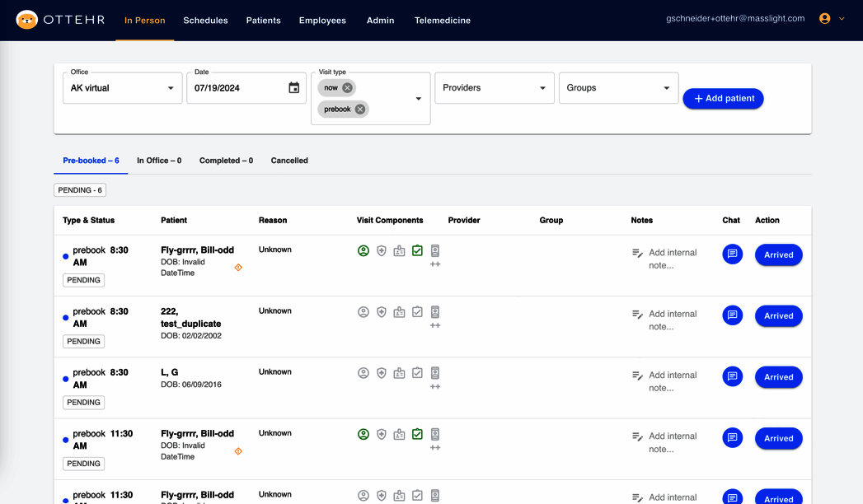Select the insurance shield icon for test_duplicate

381,312
